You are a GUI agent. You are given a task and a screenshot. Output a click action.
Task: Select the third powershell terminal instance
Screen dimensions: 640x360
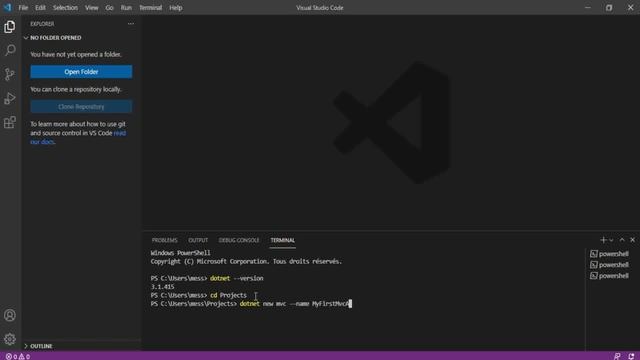pyautogui.click(x=609, y=276)
